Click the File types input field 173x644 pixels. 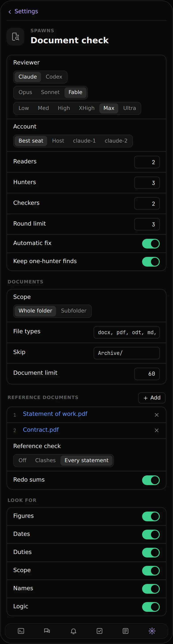pos(127,333)
